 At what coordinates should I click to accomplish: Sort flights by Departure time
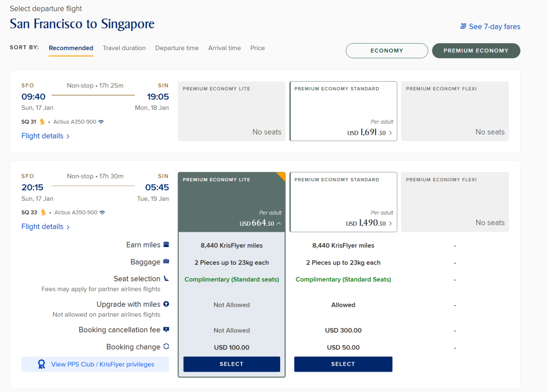point(177,48)
